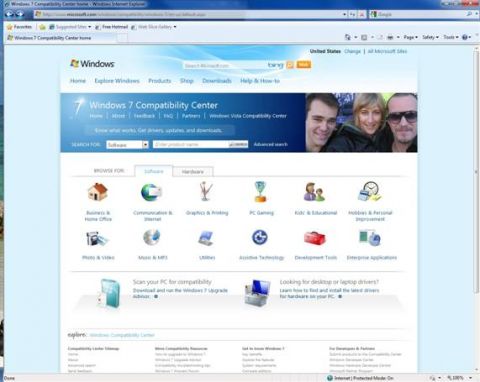Open Hobbies & Personal Improvement icon
480x382 pixels.
(x=370, y=192)
